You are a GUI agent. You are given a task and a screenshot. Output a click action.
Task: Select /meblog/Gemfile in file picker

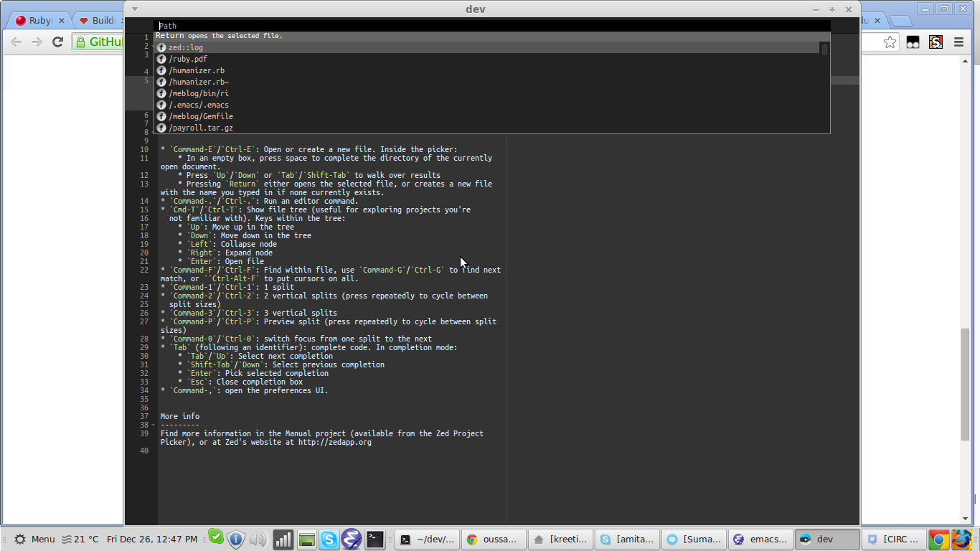[488, 116]
